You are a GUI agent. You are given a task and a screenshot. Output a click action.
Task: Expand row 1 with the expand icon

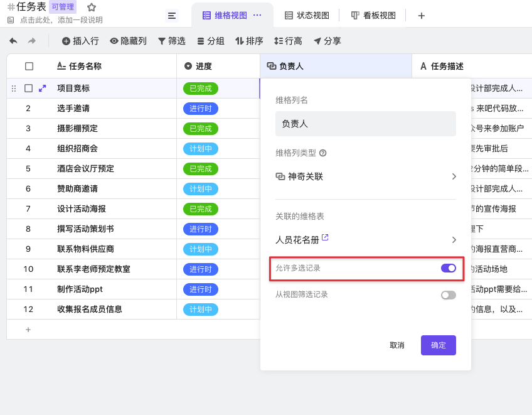43,89
